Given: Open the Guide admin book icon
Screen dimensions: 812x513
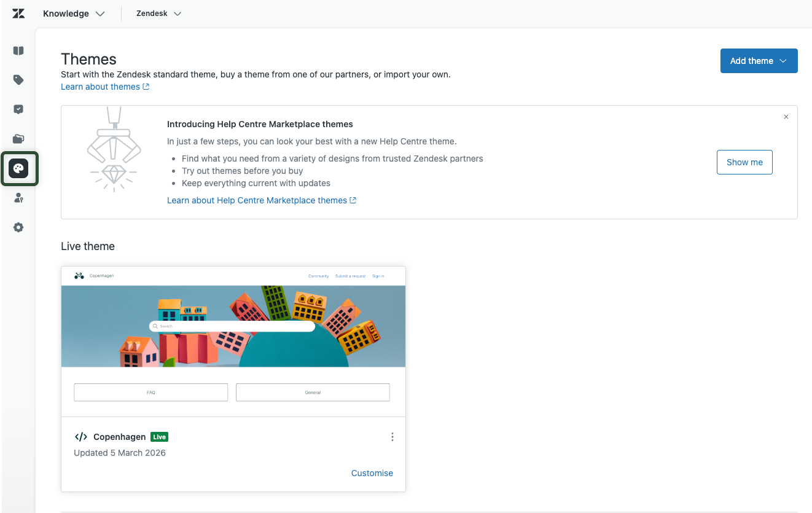Looking at the screenshot, I should (x=18, y=50).
